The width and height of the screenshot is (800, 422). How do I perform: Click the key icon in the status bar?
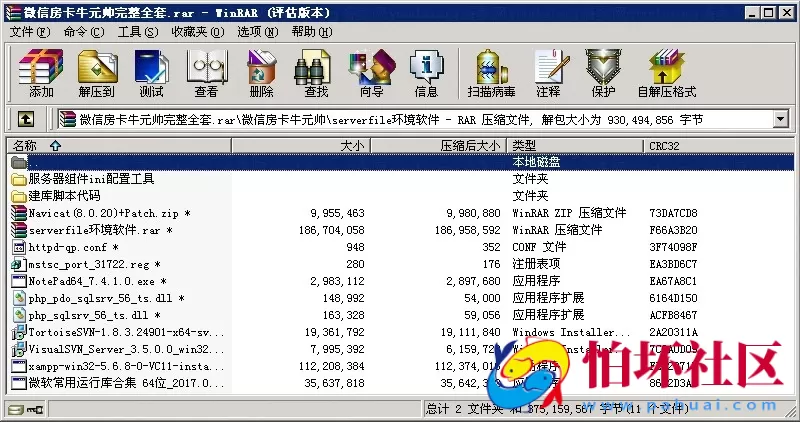(x=35, y=409)
